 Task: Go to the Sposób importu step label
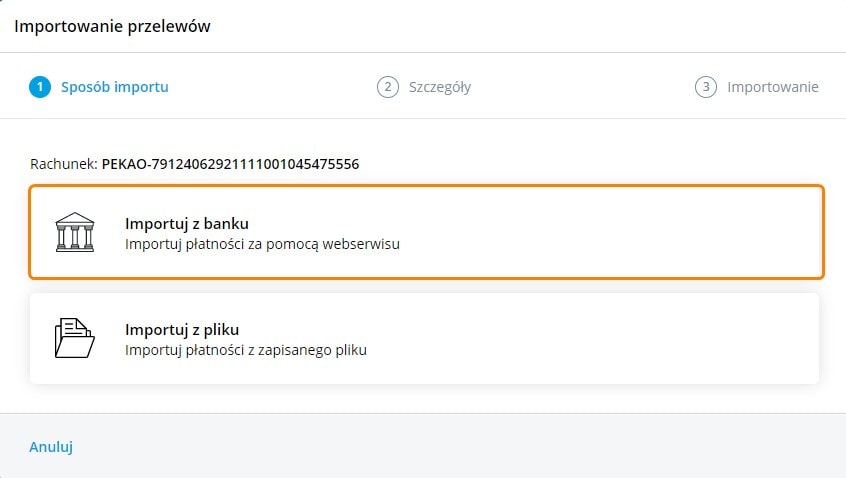(x=114, y=87)
